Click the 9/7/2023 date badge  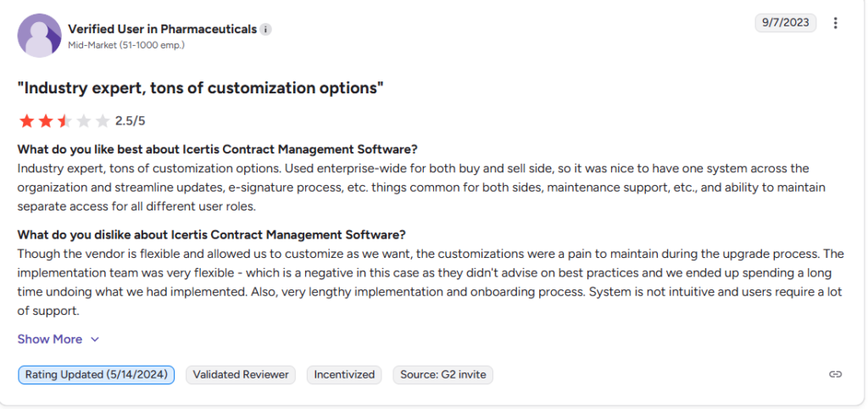point(785,23)
